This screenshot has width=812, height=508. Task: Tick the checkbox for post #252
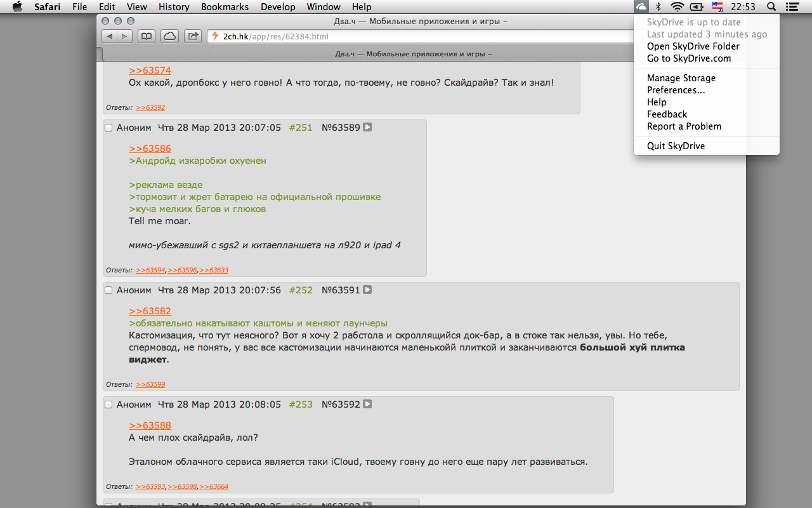[x=108, y=290]
